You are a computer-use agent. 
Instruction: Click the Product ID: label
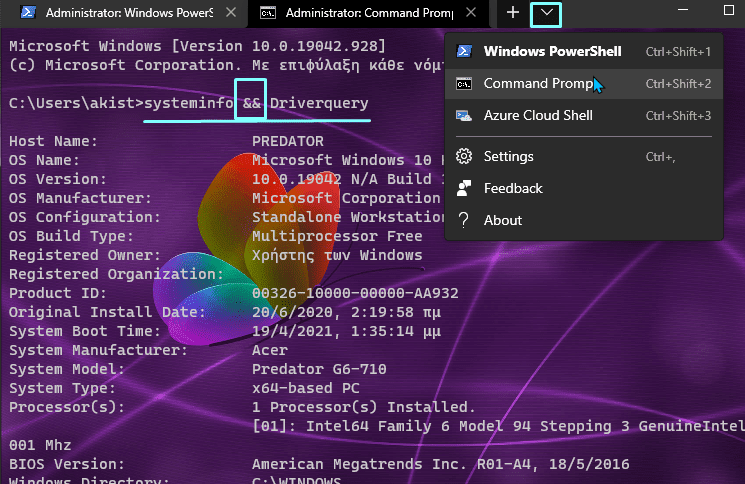pos(57,293)
